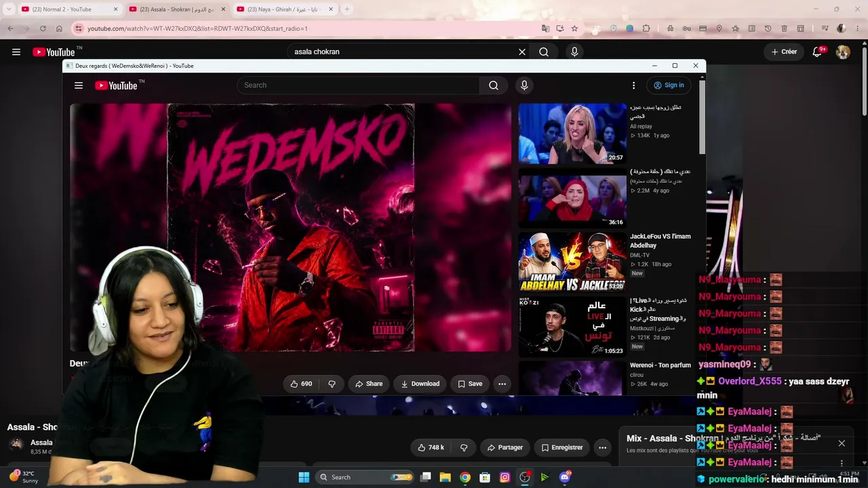Go back in Chrome's history

pos(10,28)
